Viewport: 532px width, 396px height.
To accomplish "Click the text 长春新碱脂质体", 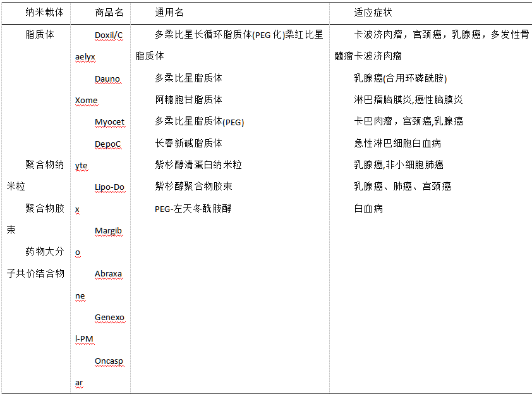I will click(189, 144).
